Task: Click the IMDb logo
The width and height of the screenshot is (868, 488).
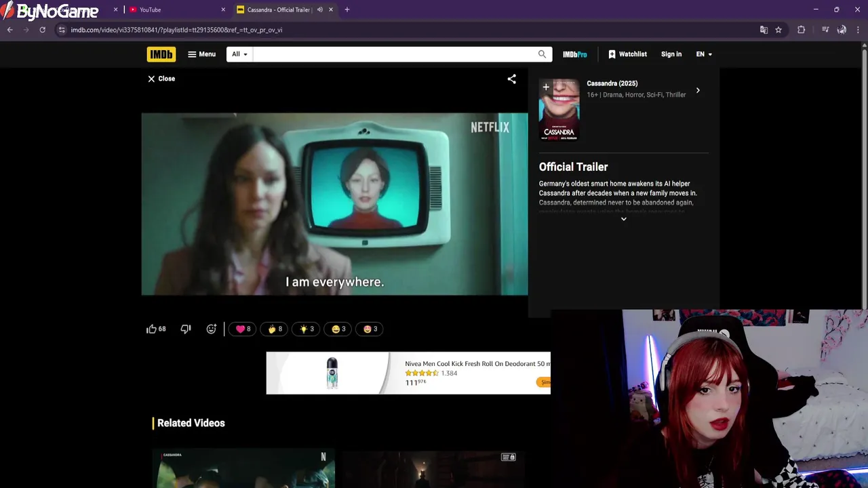Action: [x=161, y=54]
